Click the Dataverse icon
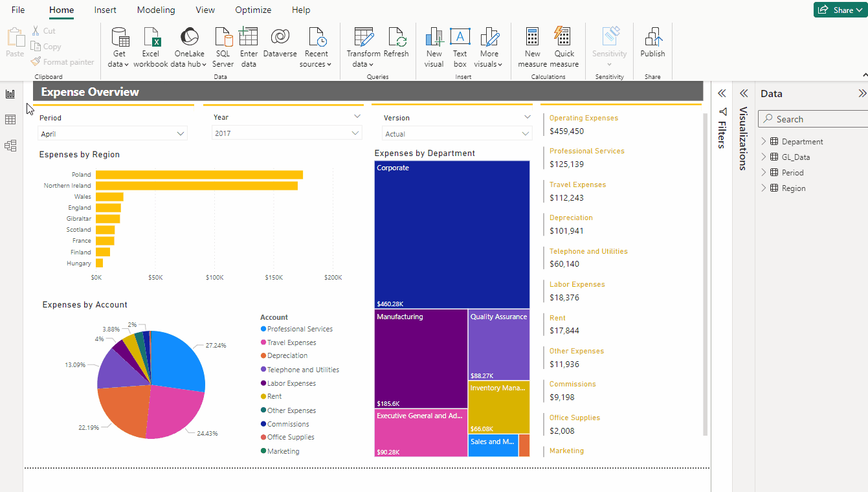The height and width of the screenshot is (492, 868). 280,37
